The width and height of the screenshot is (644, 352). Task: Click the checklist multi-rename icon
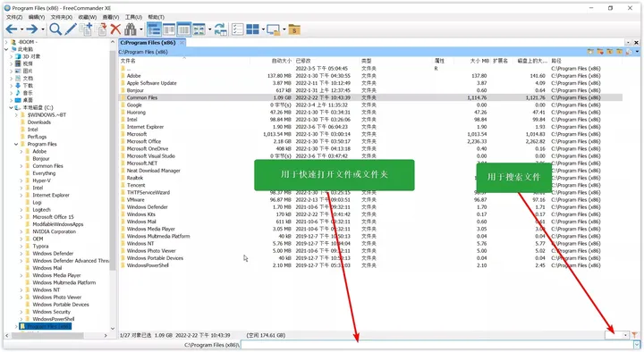pyautogui.click(x=238, y=29)
